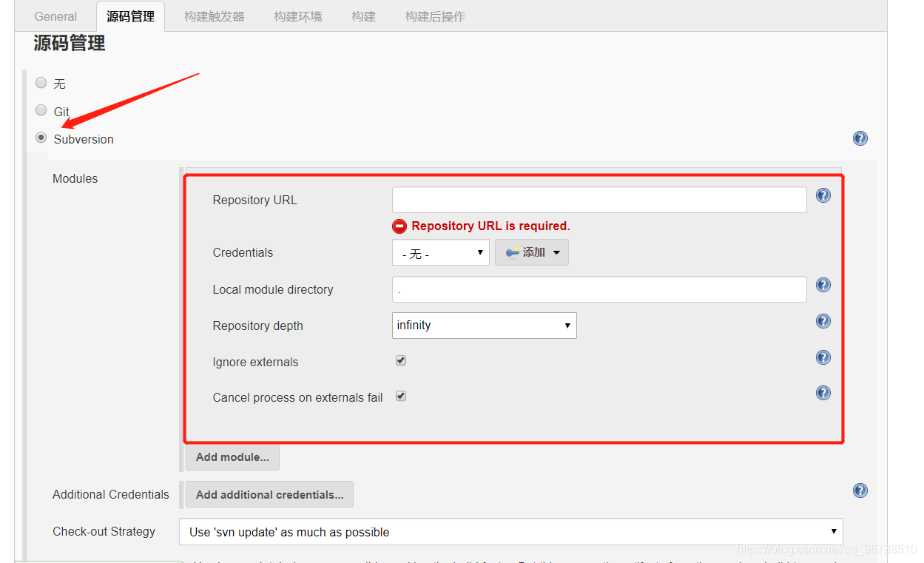Open help icon for Local module directory
924x563 pixels.
823,285
